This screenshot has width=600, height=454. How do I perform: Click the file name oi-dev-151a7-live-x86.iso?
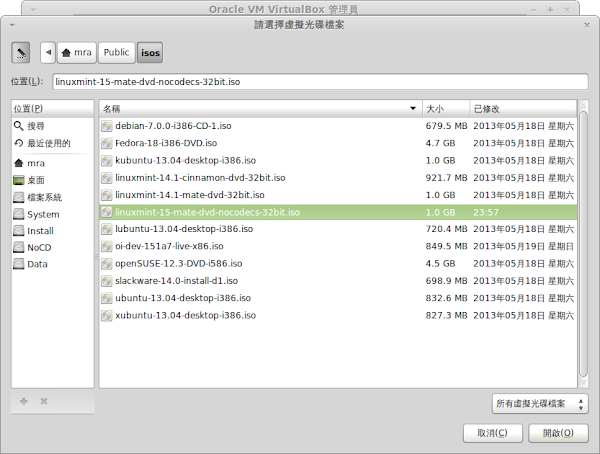point(169,246)
